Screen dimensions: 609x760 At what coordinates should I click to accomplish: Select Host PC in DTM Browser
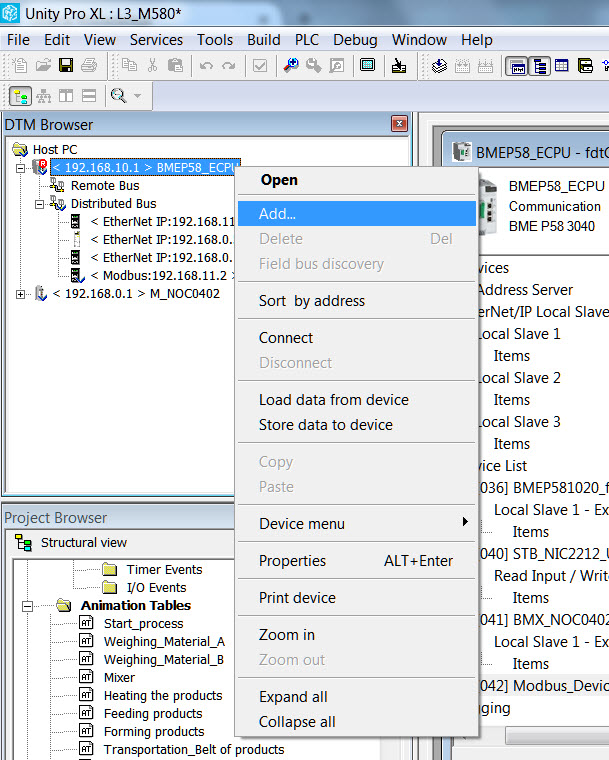(55, 150)
